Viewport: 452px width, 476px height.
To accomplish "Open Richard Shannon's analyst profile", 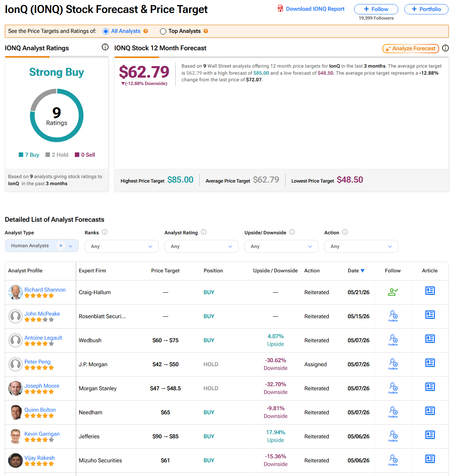I will tap(45, 290).
